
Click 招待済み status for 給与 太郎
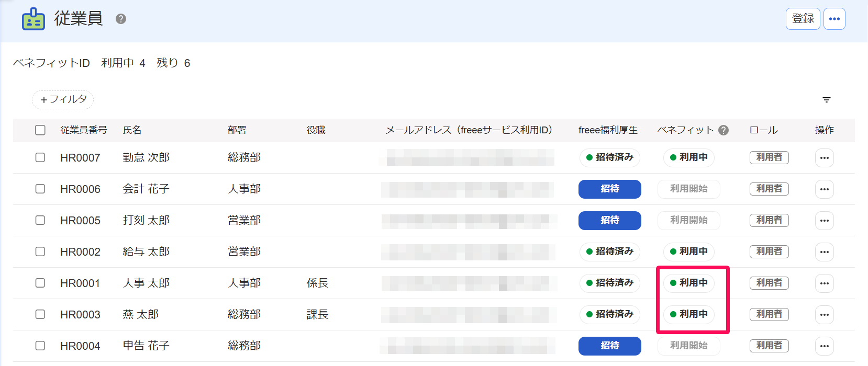pyautogui.click(x=610, y=251)
